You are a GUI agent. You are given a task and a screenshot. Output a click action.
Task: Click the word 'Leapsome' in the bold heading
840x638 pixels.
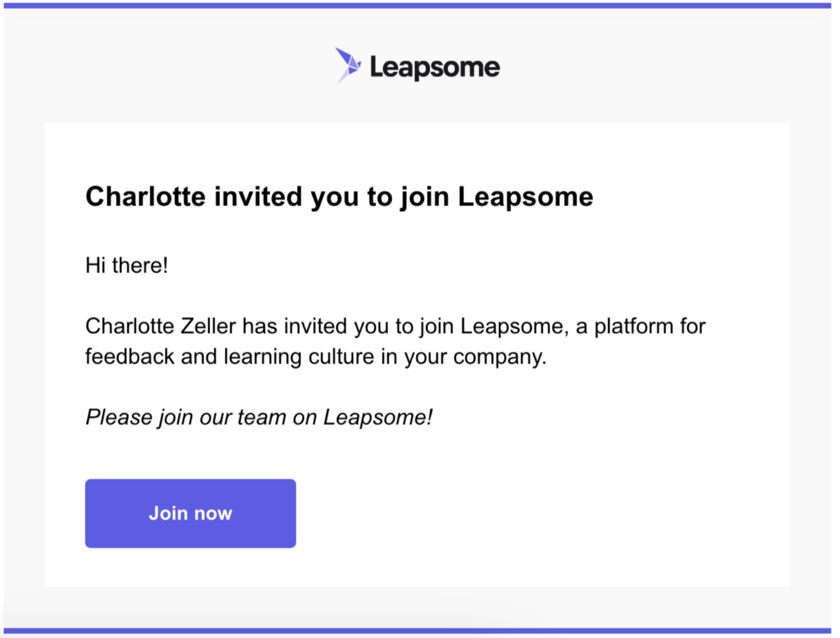coord(526,197)
